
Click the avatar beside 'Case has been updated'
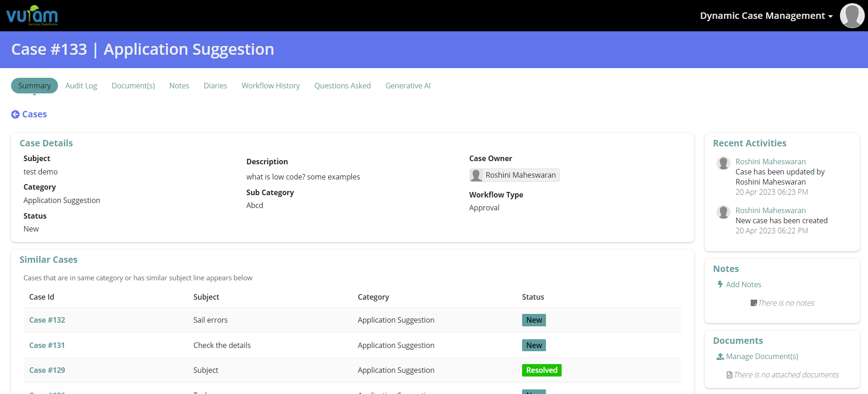coord(724,163)
